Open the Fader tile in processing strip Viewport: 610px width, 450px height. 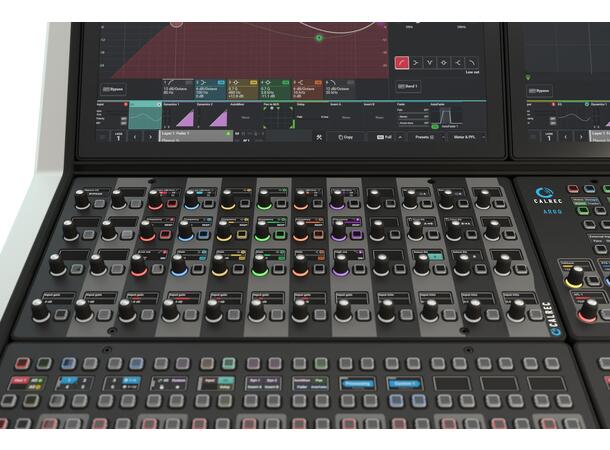pyautogui.click(x=413, y=116)
